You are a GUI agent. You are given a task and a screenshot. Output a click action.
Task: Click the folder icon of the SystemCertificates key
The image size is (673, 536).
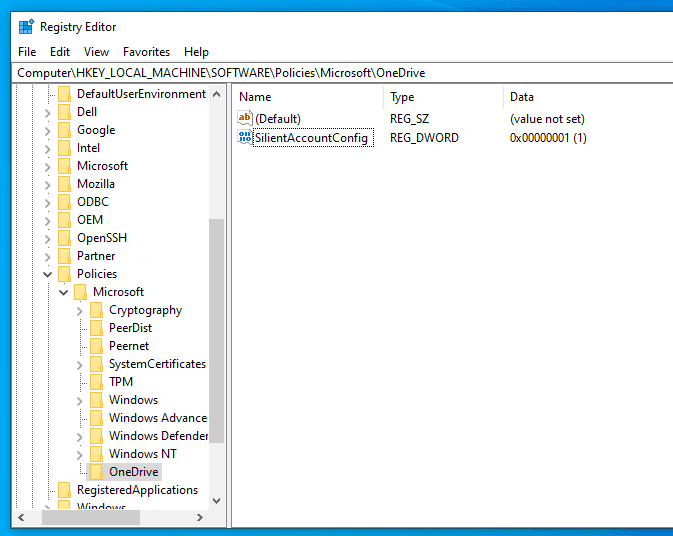coord(97,364)
